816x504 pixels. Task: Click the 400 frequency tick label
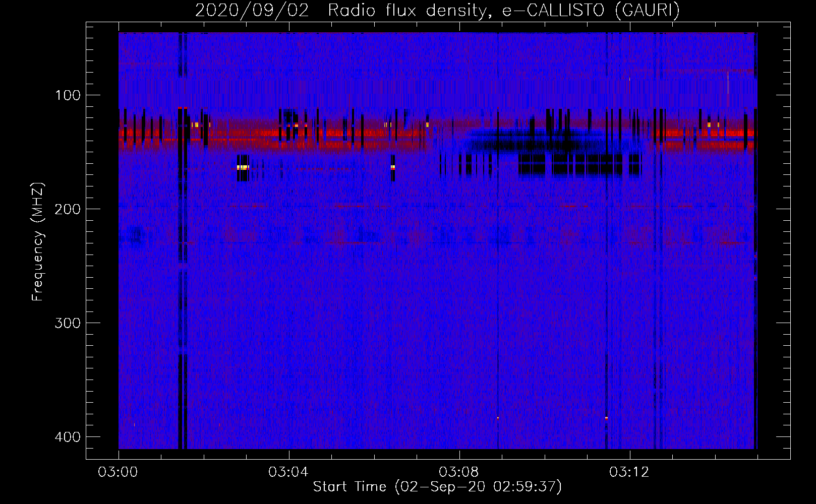pos(68,437)
